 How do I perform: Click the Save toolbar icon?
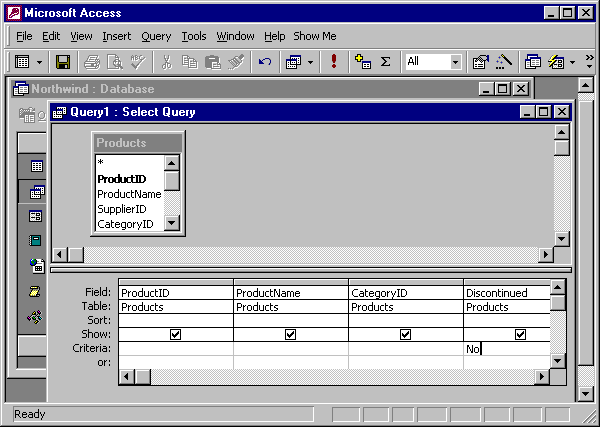[63, 62]
